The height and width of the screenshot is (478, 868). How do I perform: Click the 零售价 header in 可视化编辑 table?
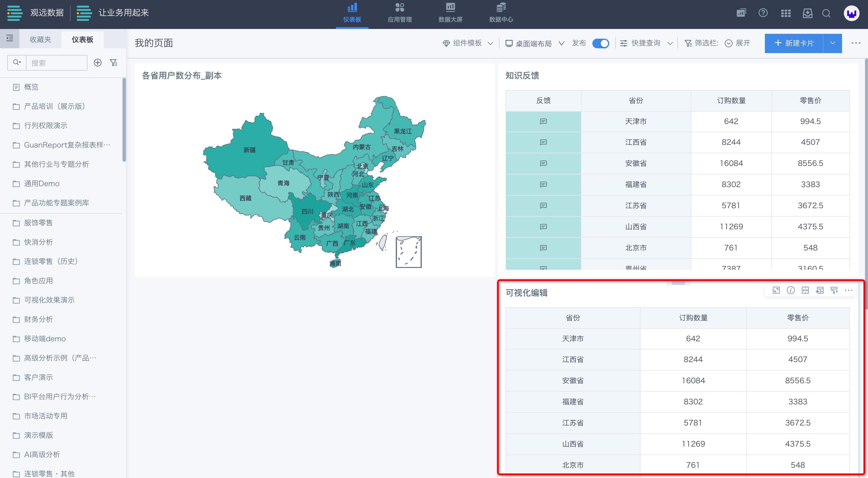point(797,318)
